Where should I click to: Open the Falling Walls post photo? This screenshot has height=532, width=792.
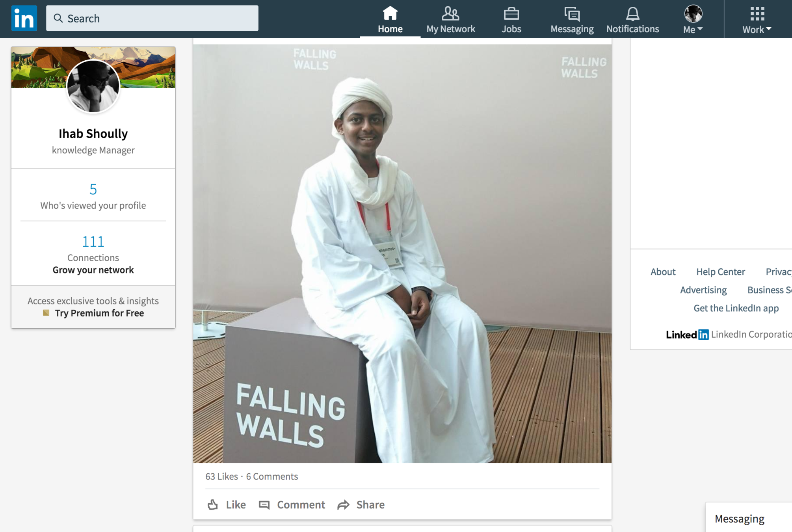[402, 253]
